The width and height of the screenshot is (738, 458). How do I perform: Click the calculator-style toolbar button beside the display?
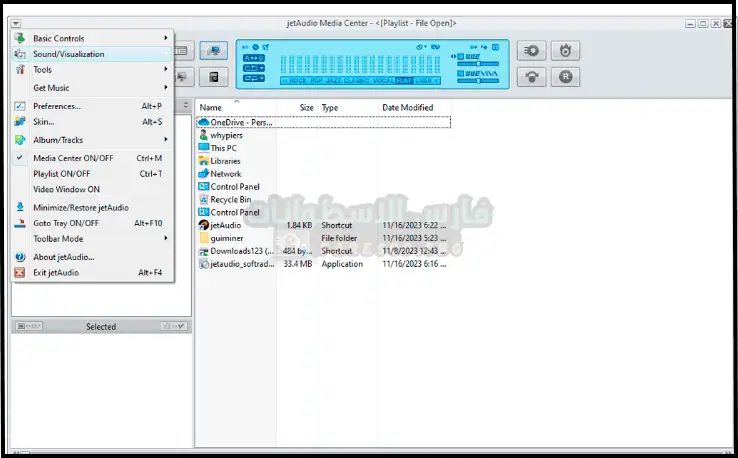click(212, 77)
